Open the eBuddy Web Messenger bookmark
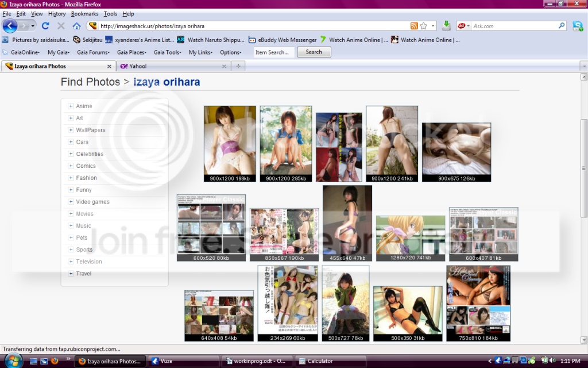588x368 pixels. 283,40
